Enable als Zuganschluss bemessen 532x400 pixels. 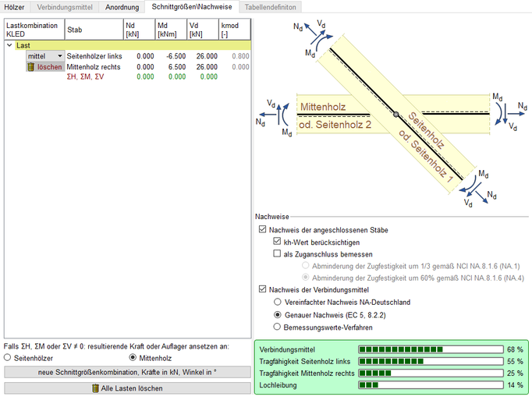277,253
